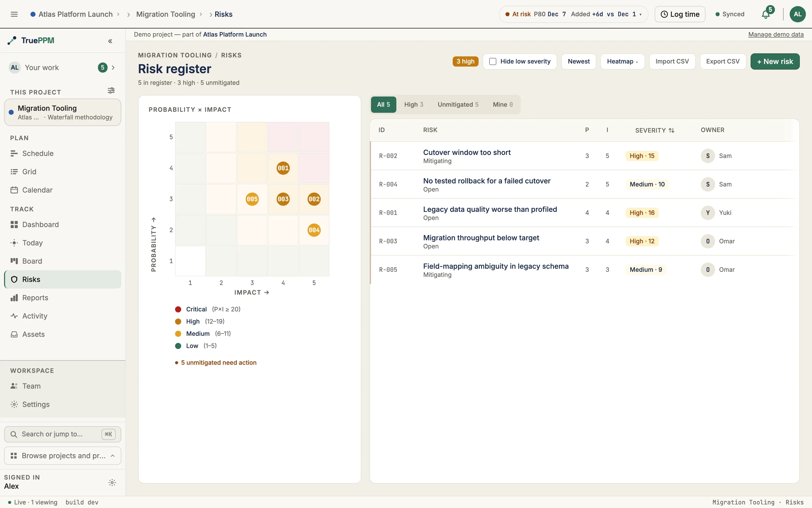812x508 pixels.
Task: Open the Board view
Action: pos(63,261)
